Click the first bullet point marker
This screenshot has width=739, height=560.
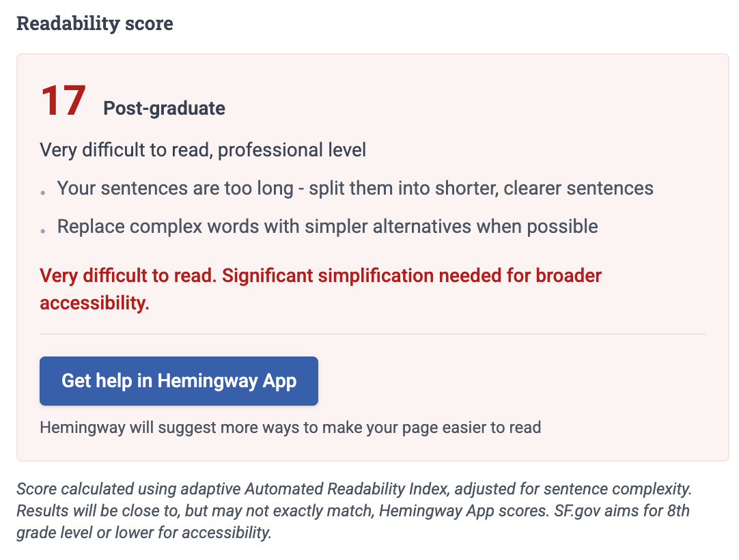click(43, 192)
